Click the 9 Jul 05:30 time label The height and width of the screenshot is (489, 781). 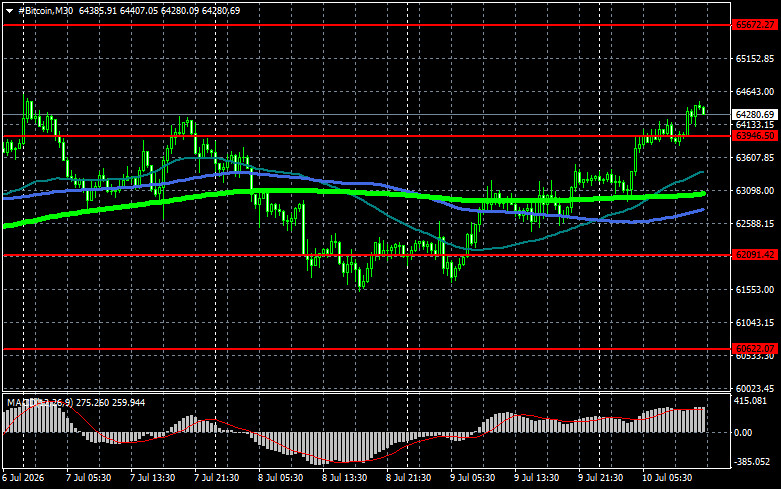point(473,478)
